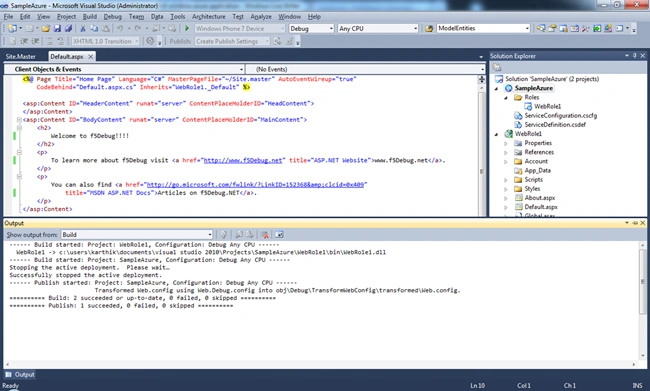Image resolution: width=650 pixels, height=391 pixels.
Task: Open the File menu
Action: (8, 17)
